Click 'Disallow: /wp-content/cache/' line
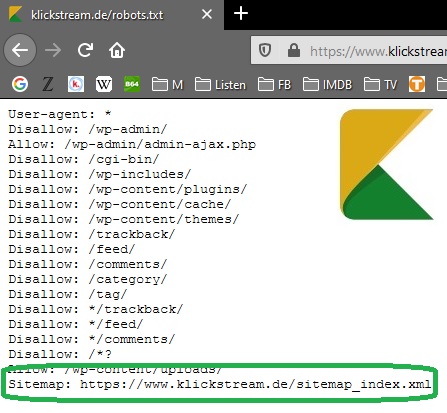This screenshot has height=413, width=447. [x=120, y=204]
